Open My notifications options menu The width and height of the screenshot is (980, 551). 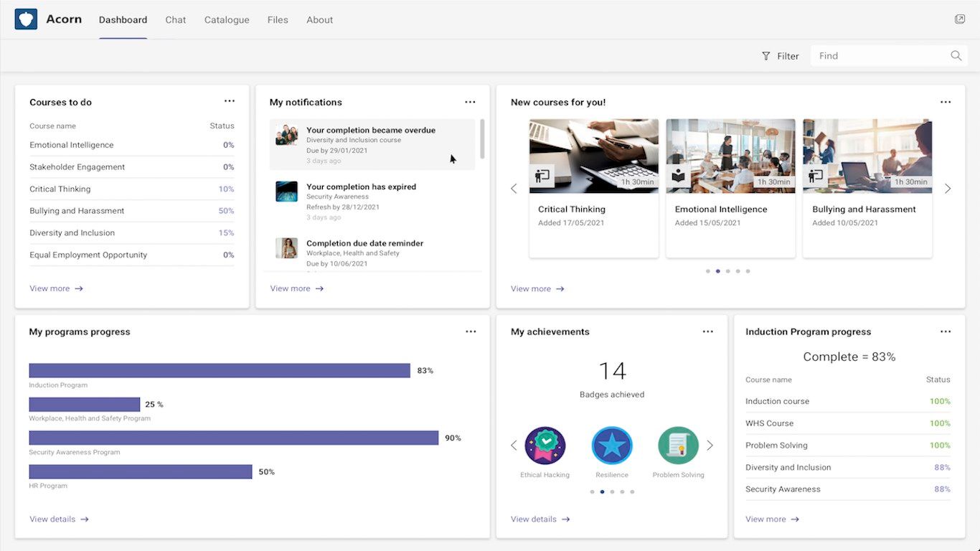(x=470, y=102)
